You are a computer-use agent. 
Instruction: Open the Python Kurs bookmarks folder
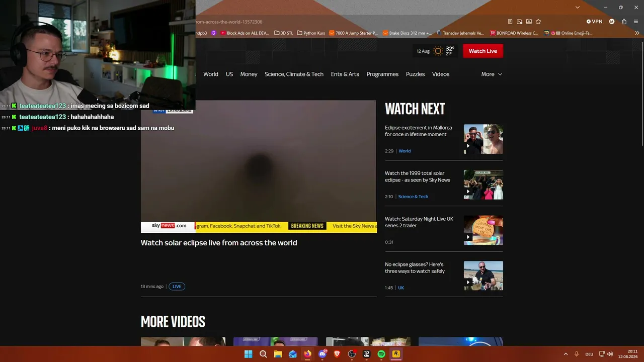click(311, 33)
